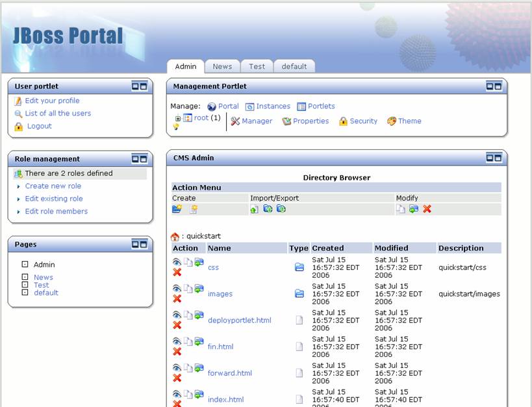Screen dimensions: 532x407
Task: Switch to the News tab
Action: 222,66
